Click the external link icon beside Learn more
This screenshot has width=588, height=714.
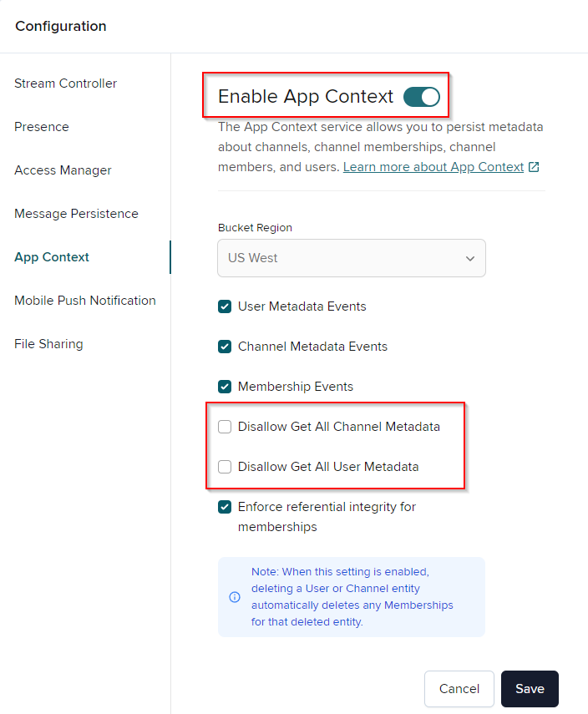(x=534, y=167)
